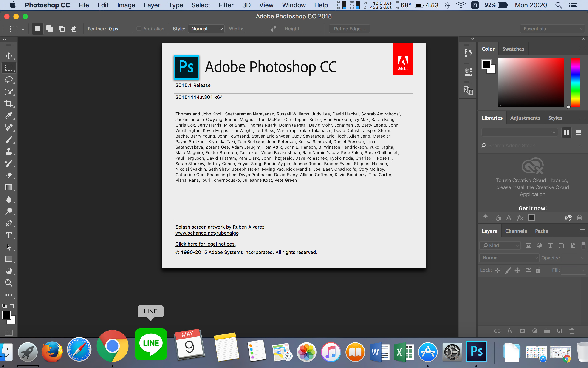Select the Brush tool

9,139
